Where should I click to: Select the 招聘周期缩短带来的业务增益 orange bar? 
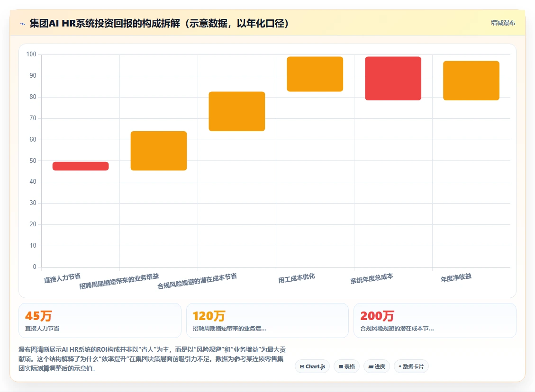click(159, 151)
